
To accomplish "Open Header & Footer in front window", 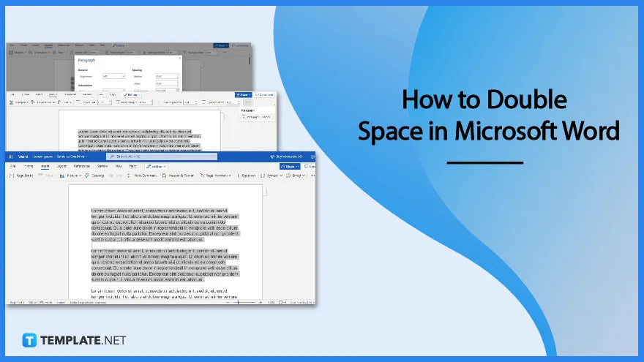I will tap(178, 176).
